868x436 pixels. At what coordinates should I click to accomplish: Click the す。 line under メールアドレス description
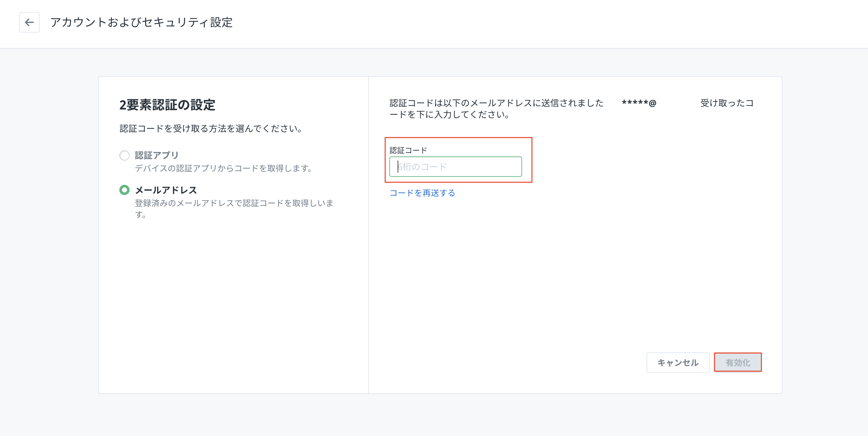click(x=140, y=214)
